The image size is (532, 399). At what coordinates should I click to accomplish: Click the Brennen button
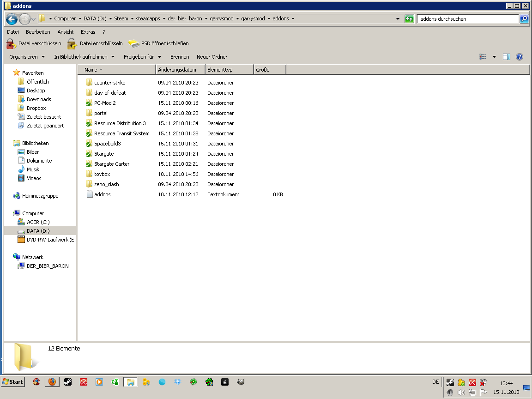(180, 57)
